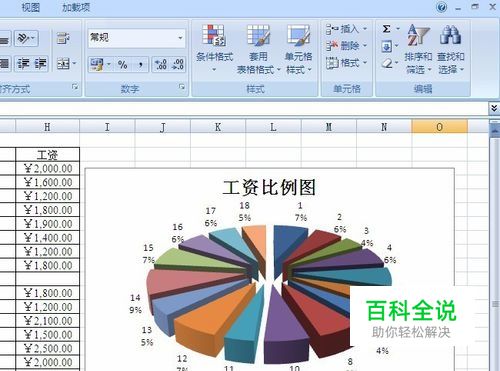The width and height of the screenshot is (500, 371).
Task: Click the wrap text icon
Action: [x=63, y=38]
